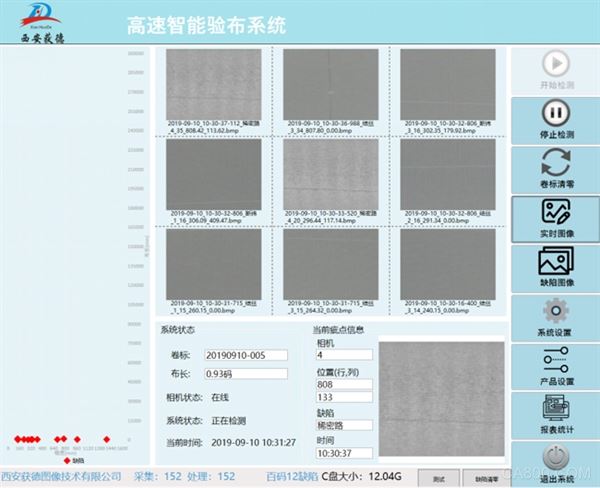Open thumbnail 2019-09-10_10-30-33-520
This screenshot has width=600, height=488.
tap(331, 174)
